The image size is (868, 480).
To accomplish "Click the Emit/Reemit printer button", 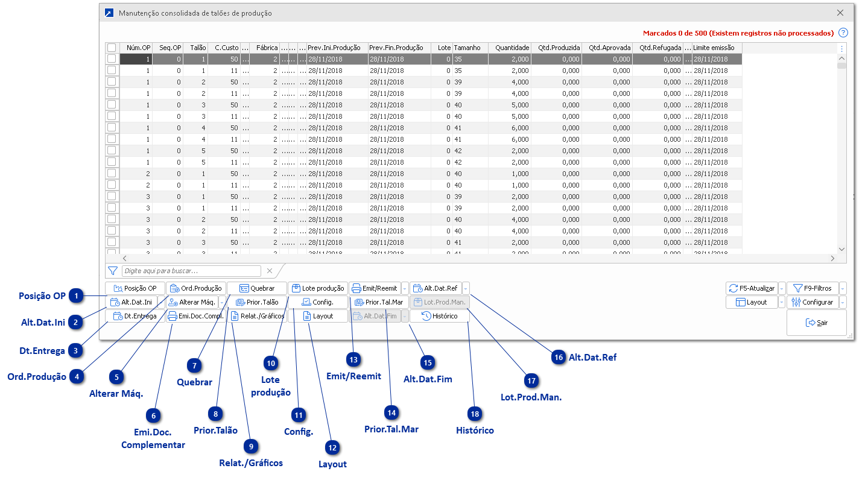I will pyautogui.click(x=375, y=288).
